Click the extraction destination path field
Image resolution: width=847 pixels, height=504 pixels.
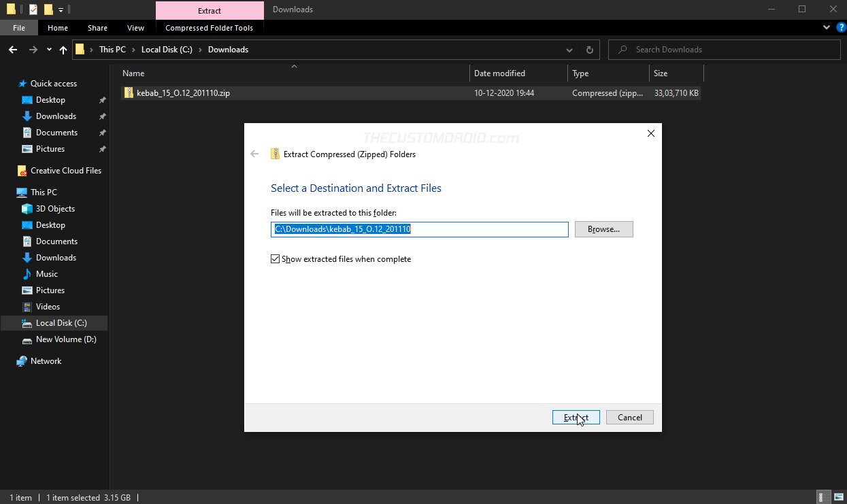click(419, 230)
